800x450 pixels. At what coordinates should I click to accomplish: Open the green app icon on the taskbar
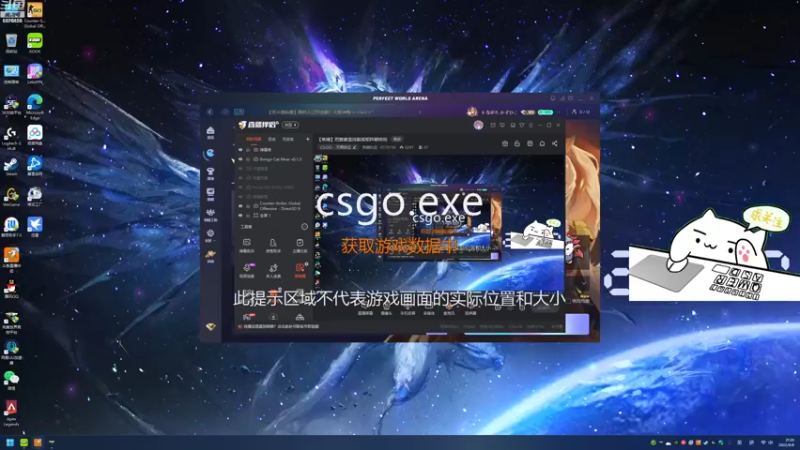(x=23, y=442)
